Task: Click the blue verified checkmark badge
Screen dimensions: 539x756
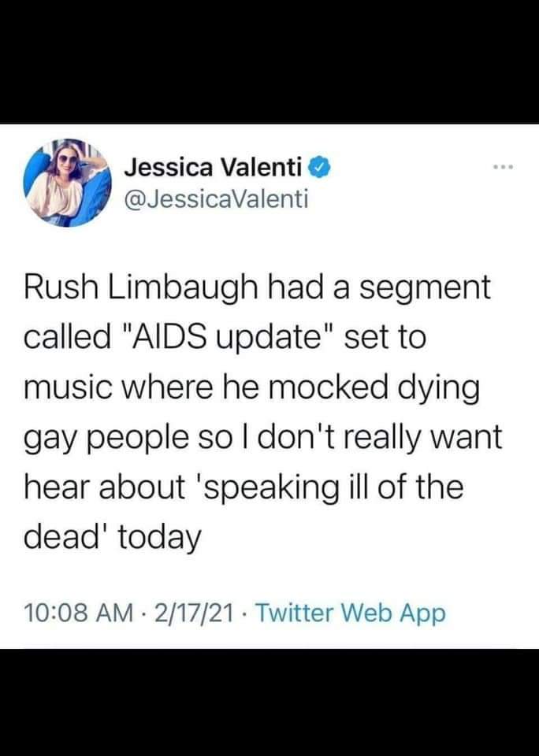Action: point(318,167)
